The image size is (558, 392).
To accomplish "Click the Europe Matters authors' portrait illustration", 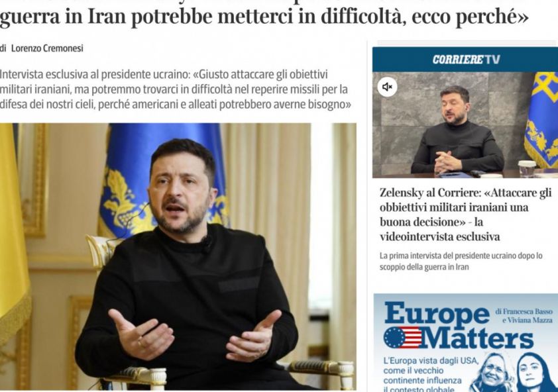I will [513, 373].
